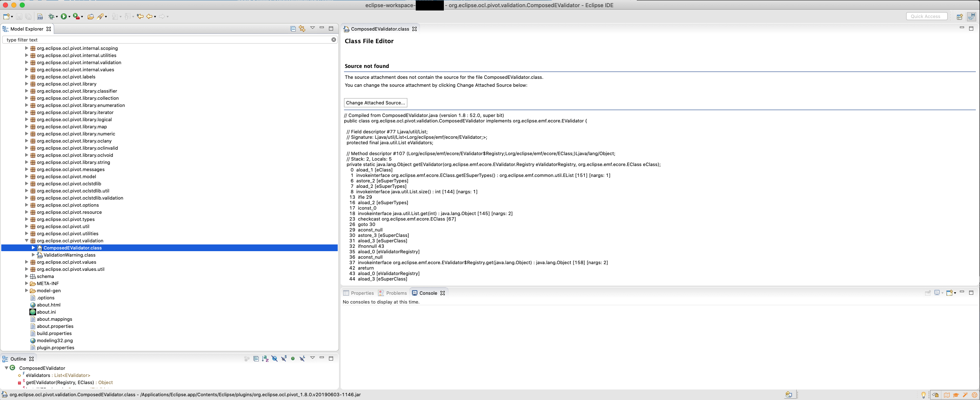Viewport: 980px width, 400px height.
Task: Collapse All in Model Explorer toolbar
Action: [293, 29]
